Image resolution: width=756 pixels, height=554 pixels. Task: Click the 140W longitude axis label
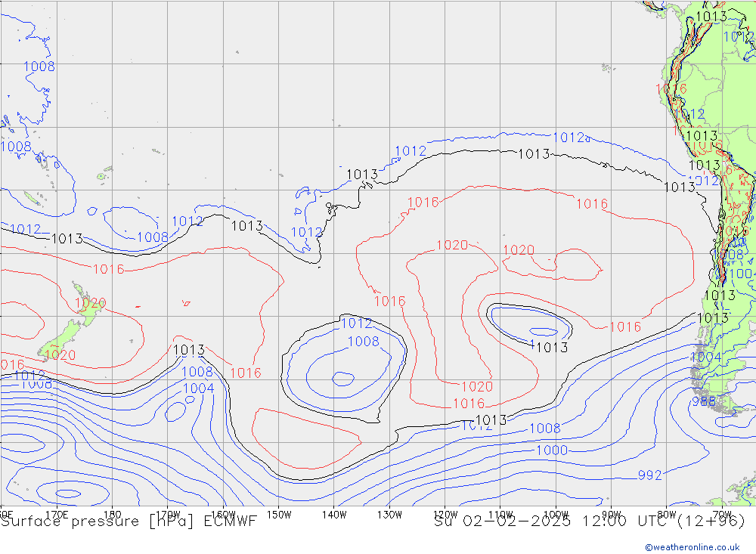tap(333, 514)
